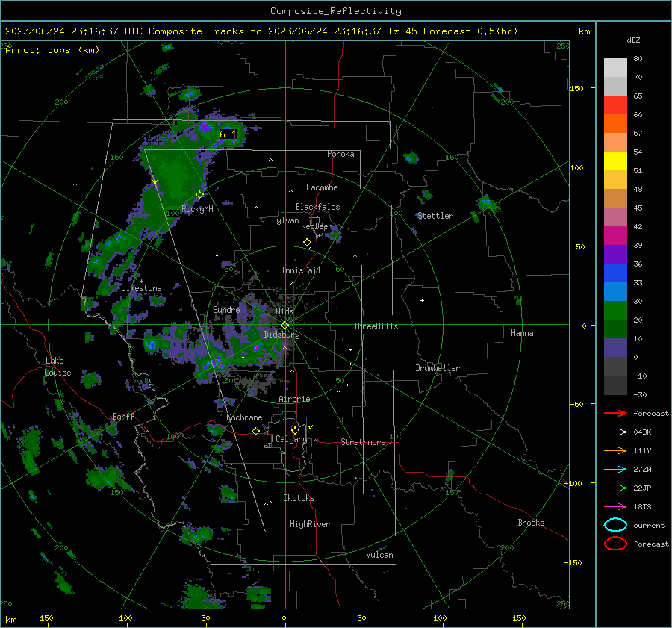Click the dBZ heading above the legend

(x=633, y=40)
